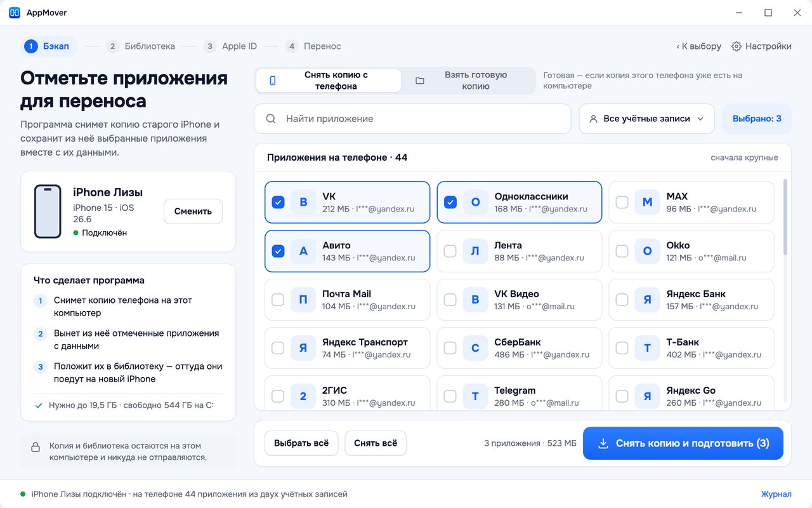Click the 'Выбрано: 3' counter badge
The height and width of the screenshot is (508, 812).
coord(757,119)
